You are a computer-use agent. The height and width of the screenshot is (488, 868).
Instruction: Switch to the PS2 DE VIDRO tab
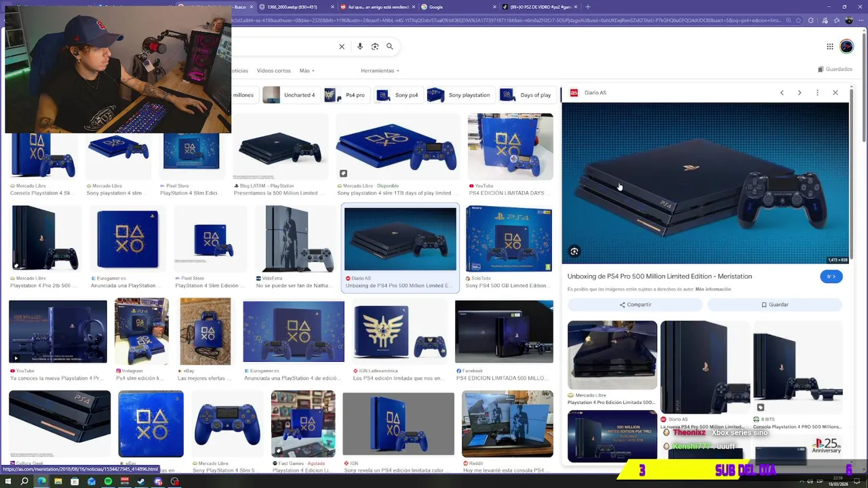pyautogui.click(x=539, y=7)
